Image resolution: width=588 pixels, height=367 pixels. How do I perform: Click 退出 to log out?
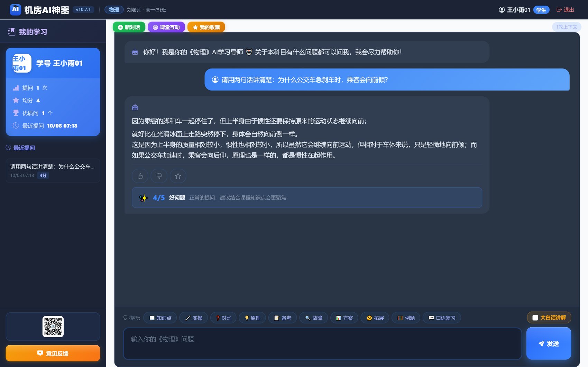(x=565, y=10)
